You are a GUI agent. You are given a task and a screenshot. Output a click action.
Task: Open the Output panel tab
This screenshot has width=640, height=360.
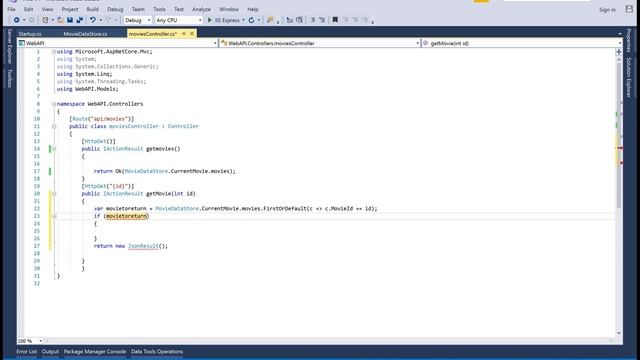[x=50, y=351]
